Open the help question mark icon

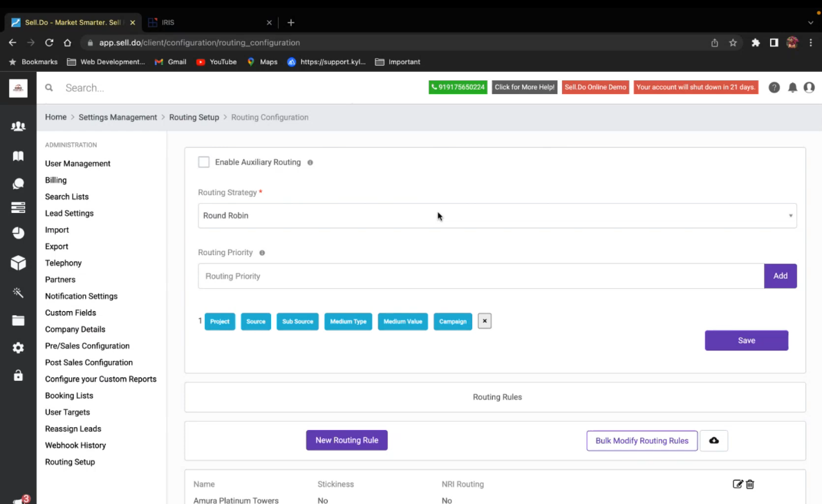(774, 88)
